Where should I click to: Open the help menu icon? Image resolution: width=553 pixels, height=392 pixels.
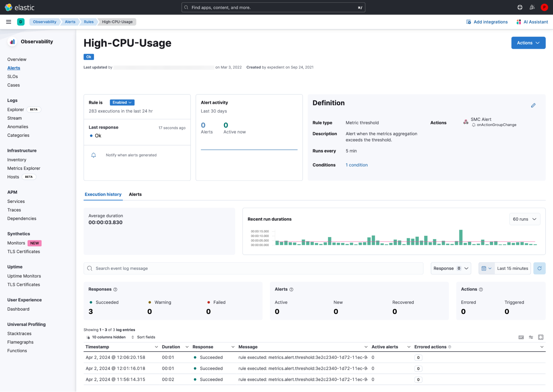520,7
